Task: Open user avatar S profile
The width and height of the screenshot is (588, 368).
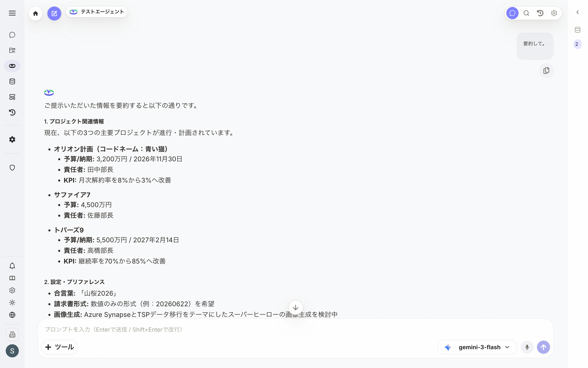Action: pyautogui.click(x=12, y=351)
